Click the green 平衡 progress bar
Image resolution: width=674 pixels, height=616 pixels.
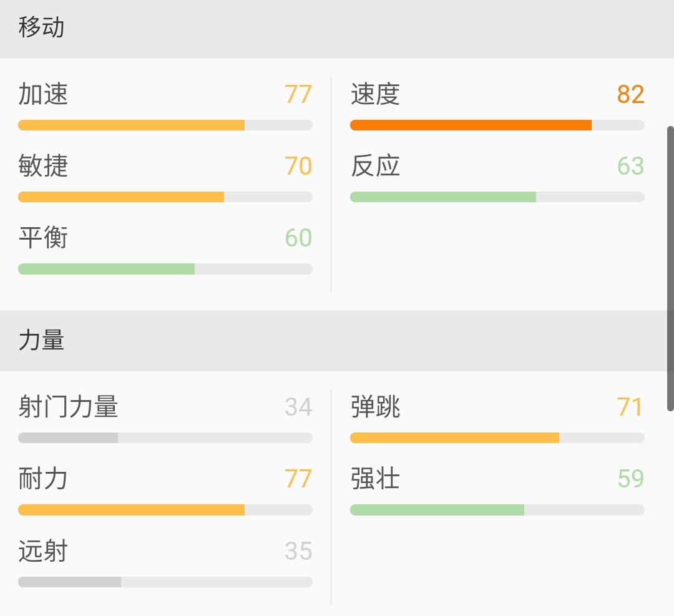(x=165, y=268)
